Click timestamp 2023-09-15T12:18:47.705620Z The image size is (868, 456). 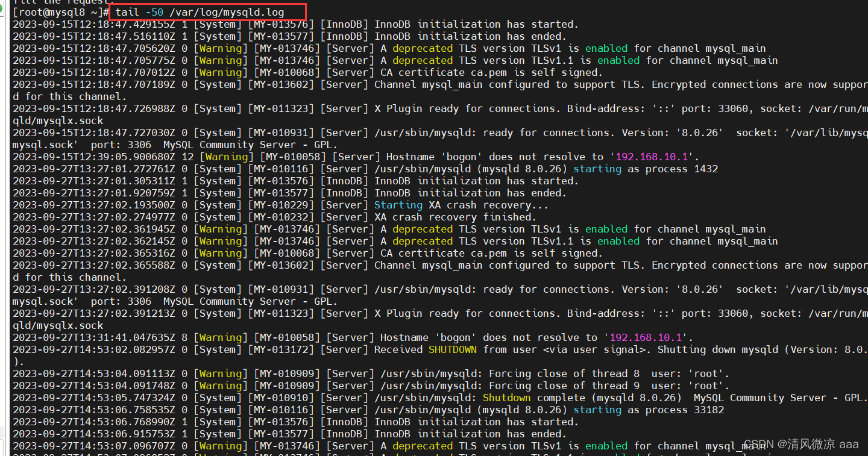pyautogui.click(x=94, y=48)
